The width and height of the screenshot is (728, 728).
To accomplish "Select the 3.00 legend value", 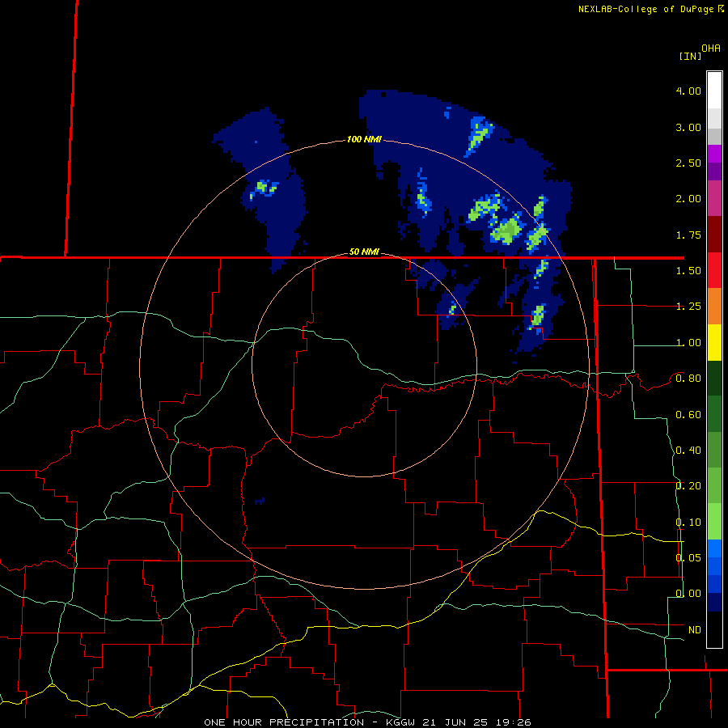I will [x=688, y=127].
